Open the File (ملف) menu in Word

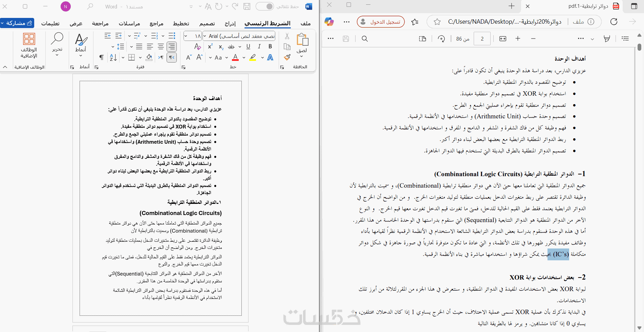pos(305,23)
